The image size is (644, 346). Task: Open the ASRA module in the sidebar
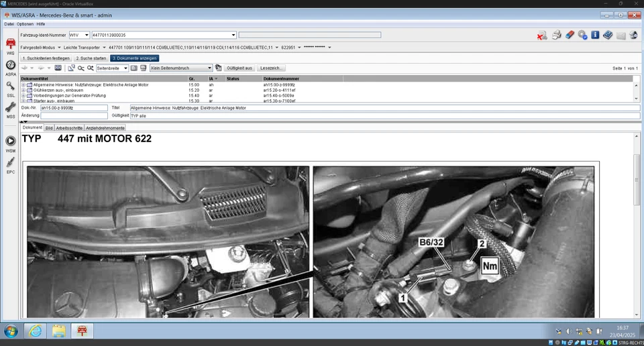[x=10, y=68]
